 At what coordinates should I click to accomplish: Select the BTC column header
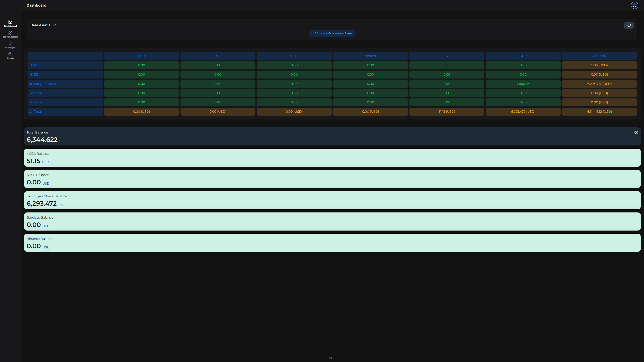(218, 56)
